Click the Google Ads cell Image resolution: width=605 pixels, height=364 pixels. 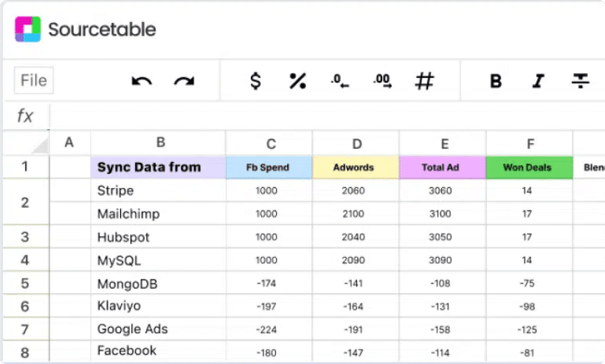click(158, 329)
